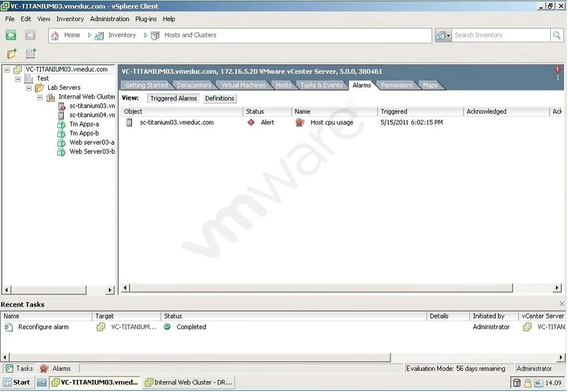Click the Inventory breadcrumb arrow
This screenshot has width=568, height=392.
pyautogui.click(x=146, y=35)
